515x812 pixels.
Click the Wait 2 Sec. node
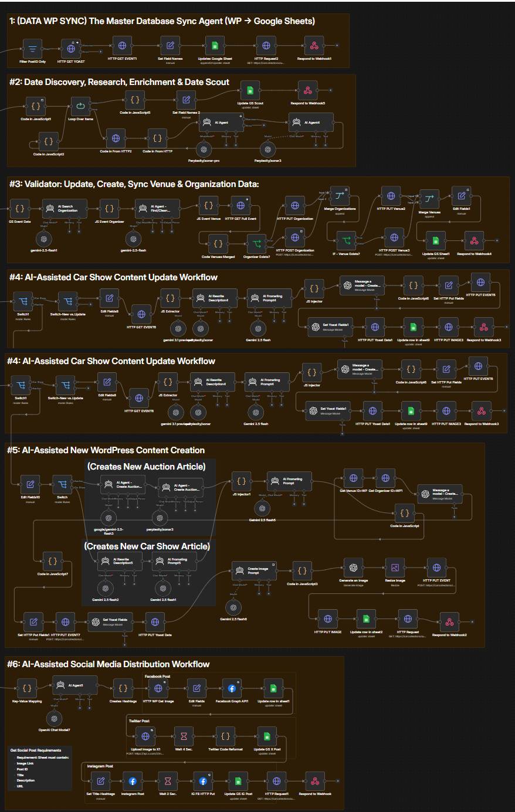click(x=168, y=781)
